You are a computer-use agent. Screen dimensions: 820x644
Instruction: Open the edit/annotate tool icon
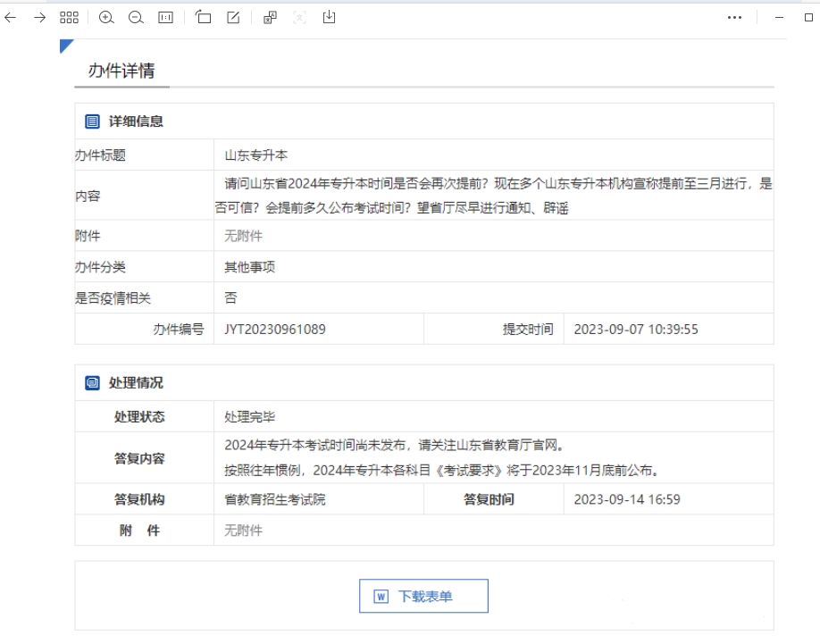point(231,17)
